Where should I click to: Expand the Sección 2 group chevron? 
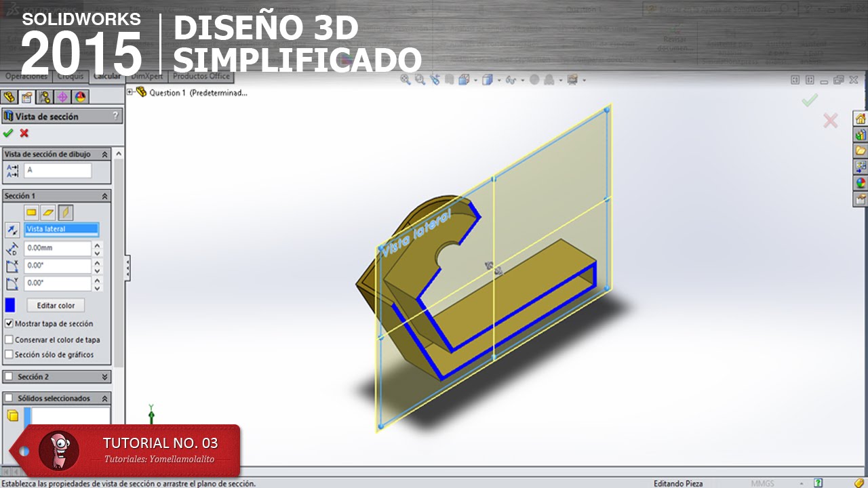click(x=105, y=377)
